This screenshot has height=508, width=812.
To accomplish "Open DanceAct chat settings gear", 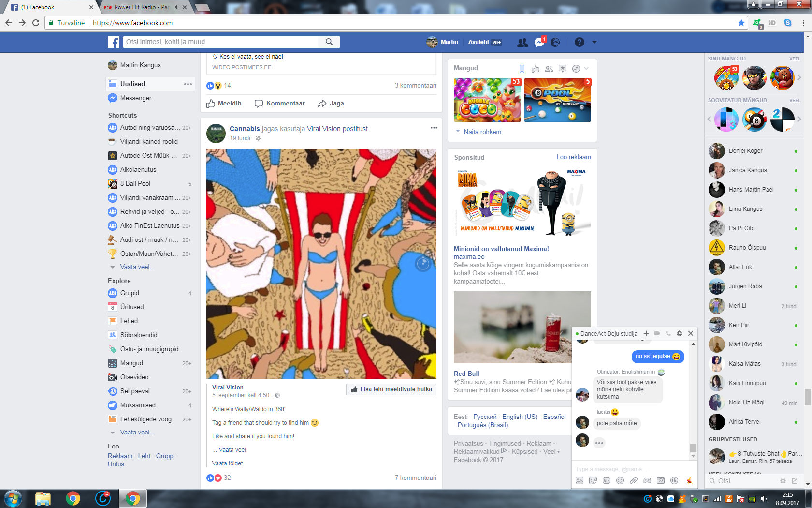I will (680, 333).
